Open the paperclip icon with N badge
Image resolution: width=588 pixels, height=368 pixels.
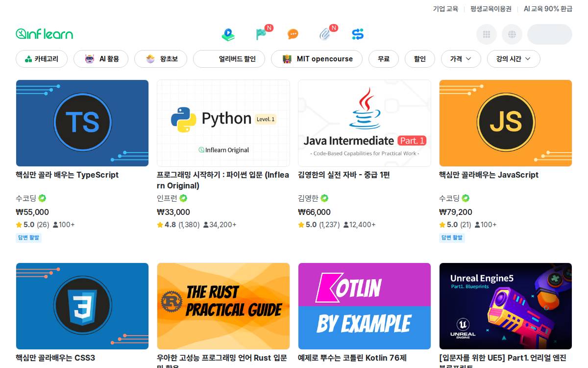[325, 34]
